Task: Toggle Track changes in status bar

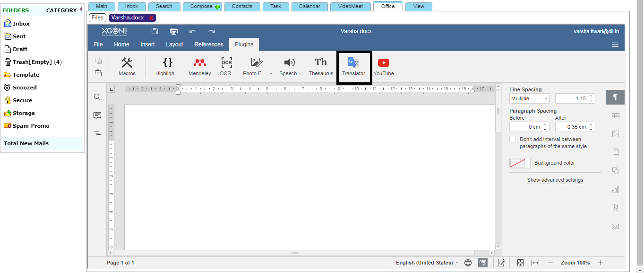Action: click(x=502, y=263)
